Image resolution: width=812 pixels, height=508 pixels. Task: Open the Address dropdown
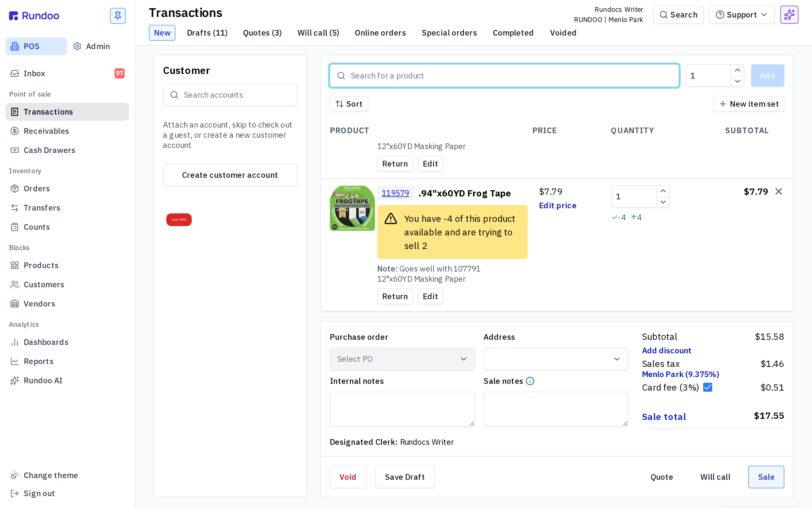pos(556,359)
